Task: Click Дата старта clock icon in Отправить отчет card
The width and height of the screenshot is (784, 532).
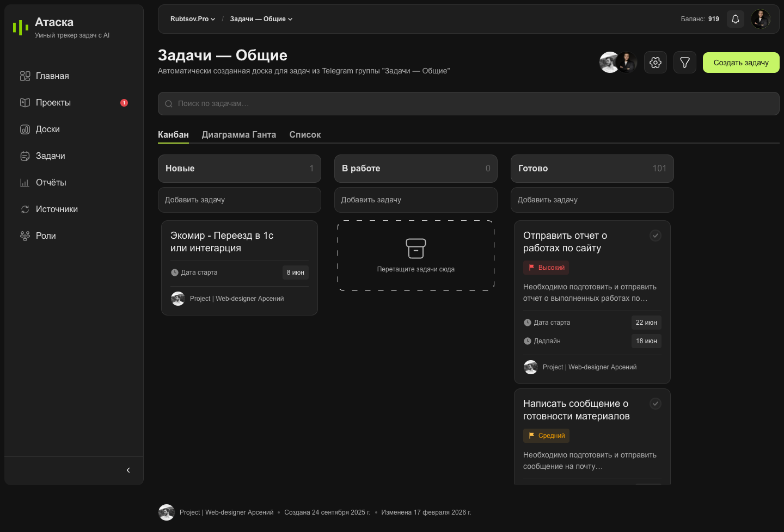Action: pos(528,323)
